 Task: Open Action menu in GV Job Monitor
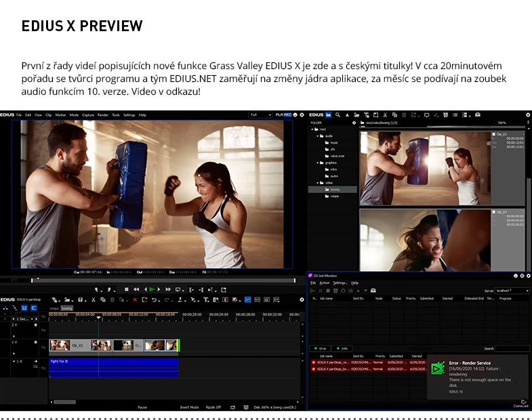[x=325, y=283]
